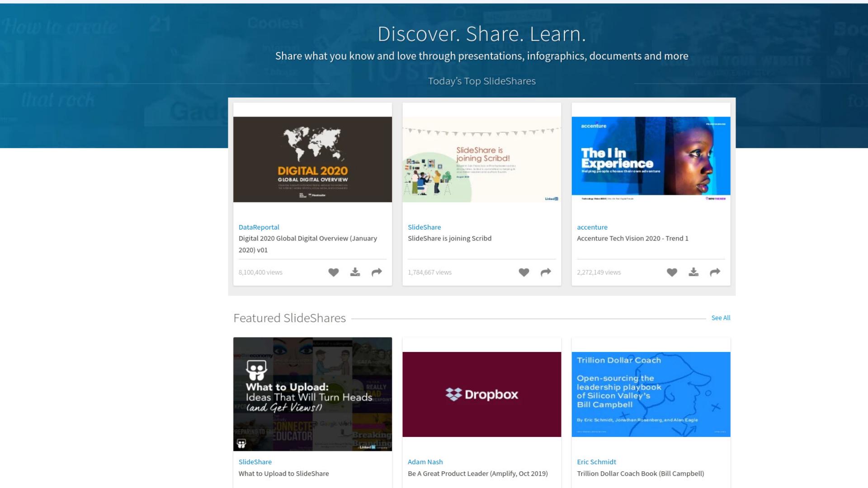Open the SlideShare author link under What to Upload
Screen dimensions: 868x488
[255, 462]
